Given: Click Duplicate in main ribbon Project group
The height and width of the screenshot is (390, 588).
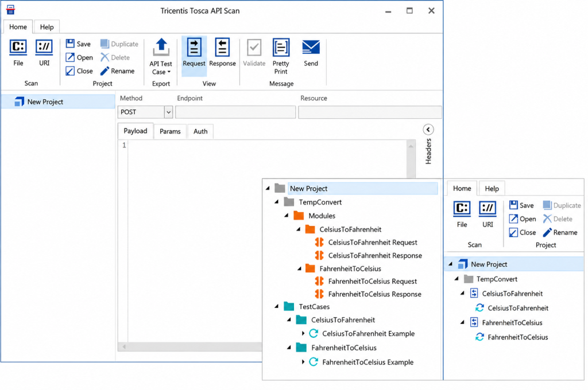Looking at the screenshot, I should (119, 44).
